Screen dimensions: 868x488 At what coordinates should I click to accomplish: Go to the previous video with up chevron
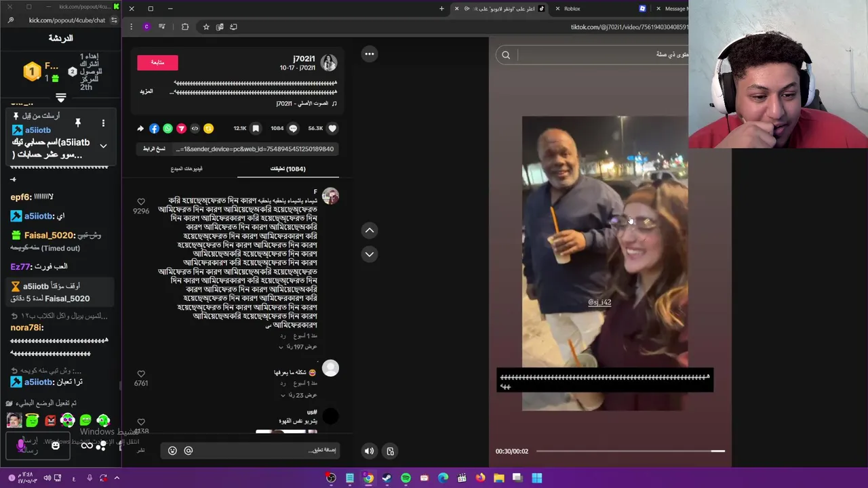[x=370, y=230]
